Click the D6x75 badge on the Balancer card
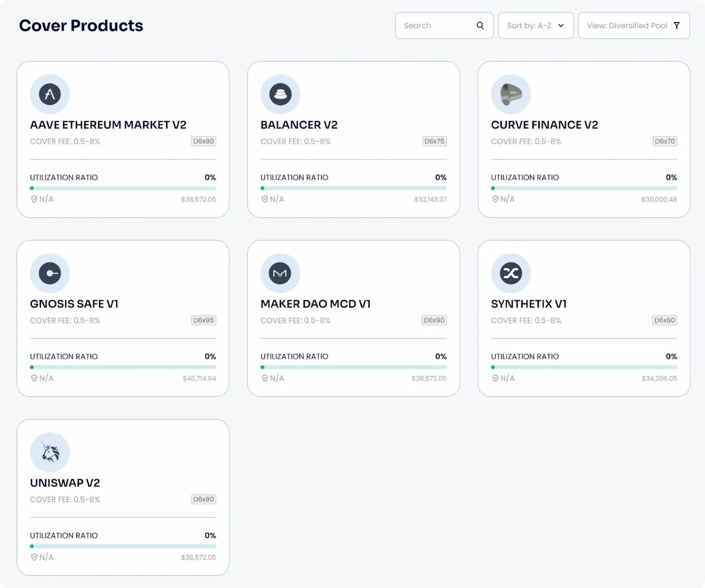The image size is (705, 588). pyautogui.click(x=434, y=141)
